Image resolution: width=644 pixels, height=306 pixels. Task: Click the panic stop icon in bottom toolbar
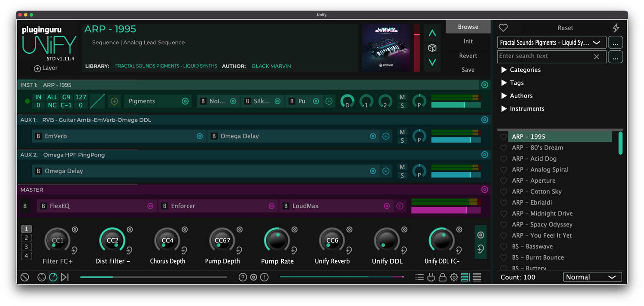pyautogui.click(x=25, y=277)
